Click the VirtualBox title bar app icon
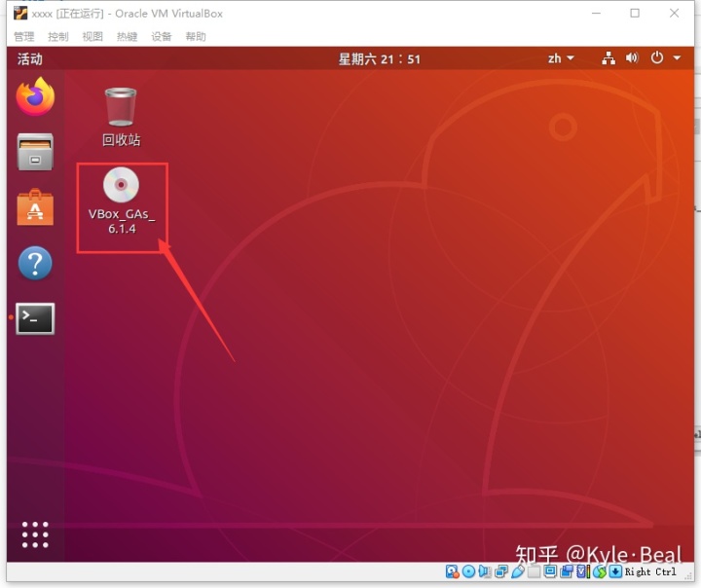The width and height of the screenshot is (701, 588). pos(20,14)
